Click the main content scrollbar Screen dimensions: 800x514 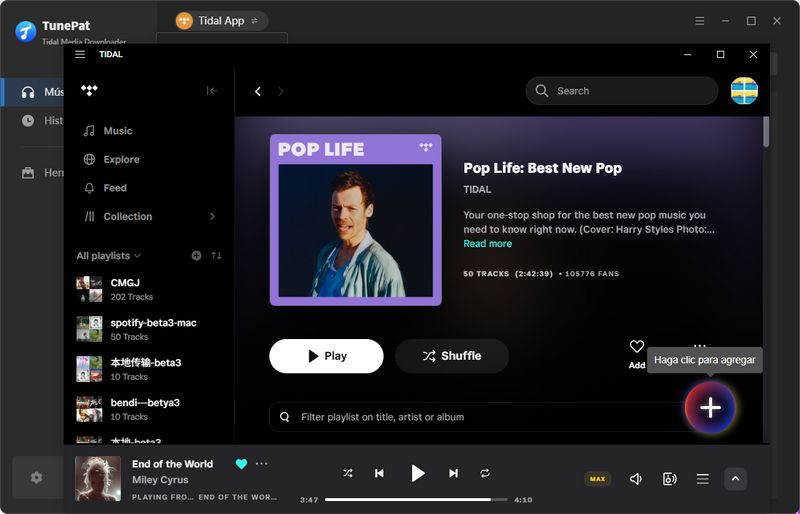[766, 132]
